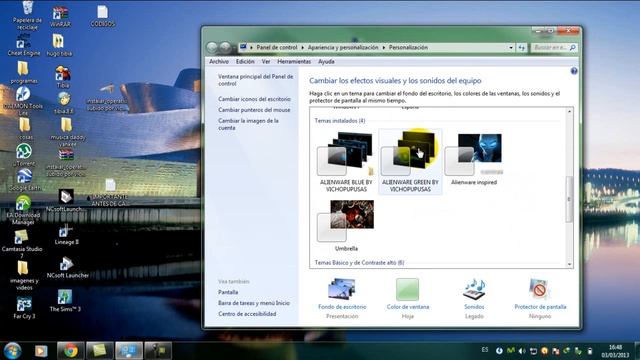Viewport: 640px width, 360px height.
Task: Click the Forward navigation arrow button
Action: point(225,48)
